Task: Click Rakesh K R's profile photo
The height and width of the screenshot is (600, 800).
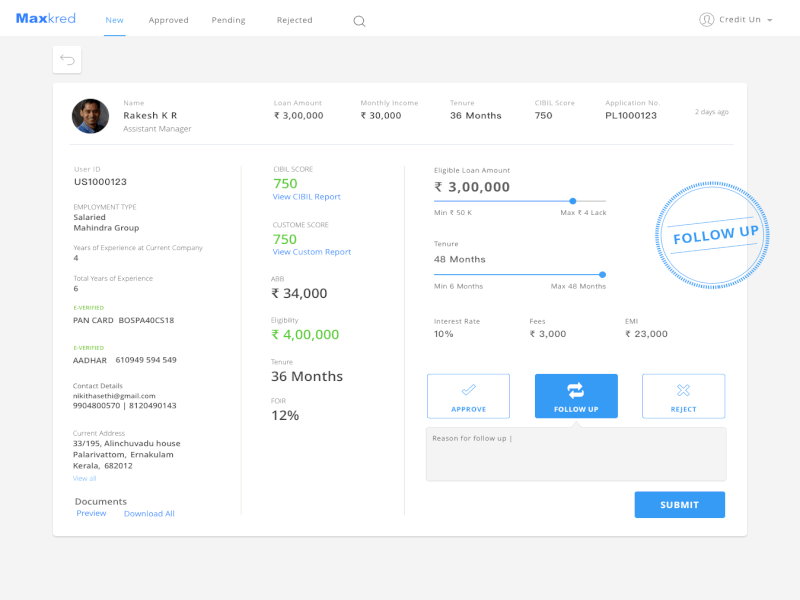Action: tap(90, 116)
